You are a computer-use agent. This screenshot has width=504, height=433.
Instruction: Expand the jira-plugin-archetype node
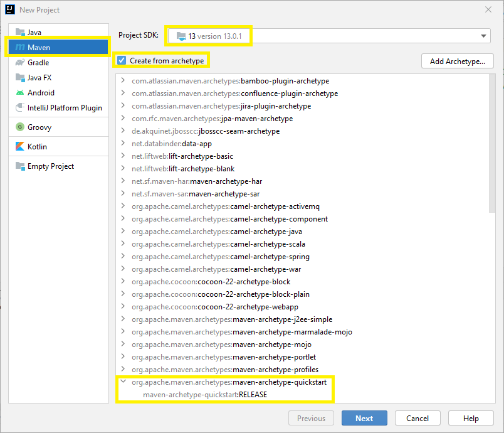(123, 105)
